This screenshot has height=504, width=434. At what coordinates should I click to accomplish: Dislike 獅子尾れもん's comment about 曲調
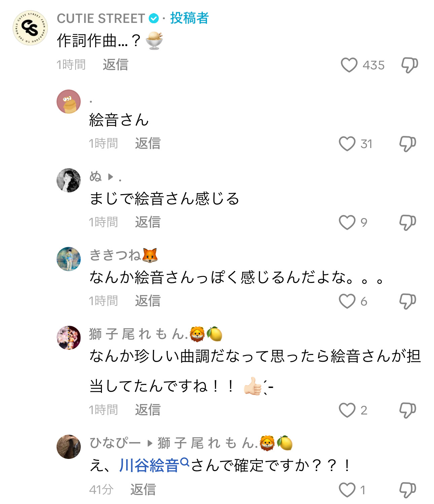coord(407,410)
